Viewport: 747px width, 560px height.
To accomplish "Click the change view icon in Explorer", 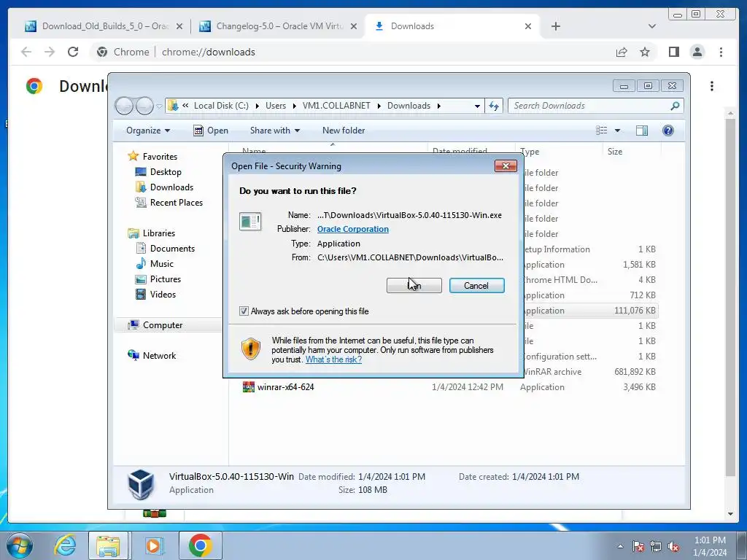I will [x=602, y=131].
